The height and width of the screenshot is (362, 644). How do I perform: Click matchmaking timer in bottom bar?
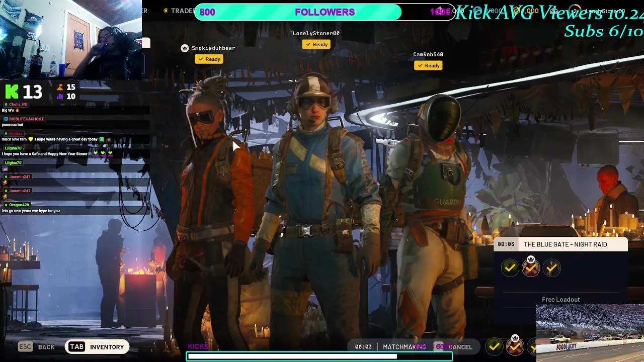click(x=363, y=347)
